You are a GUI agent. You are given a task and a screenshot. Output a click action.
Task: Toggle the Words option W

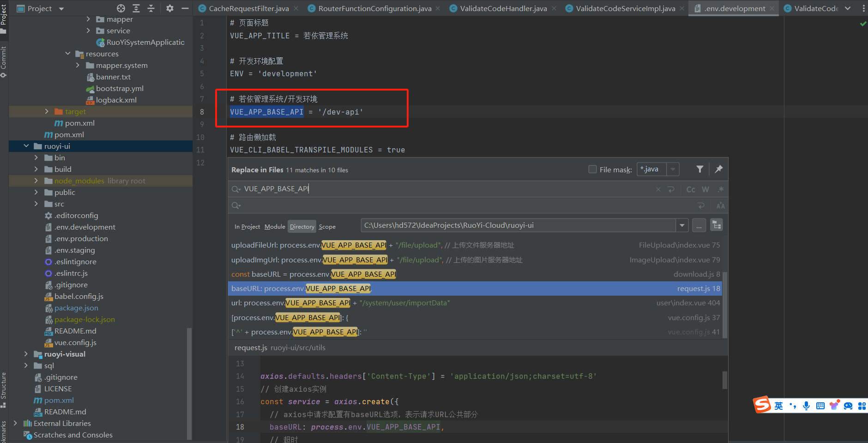click(x=705, y=189)
